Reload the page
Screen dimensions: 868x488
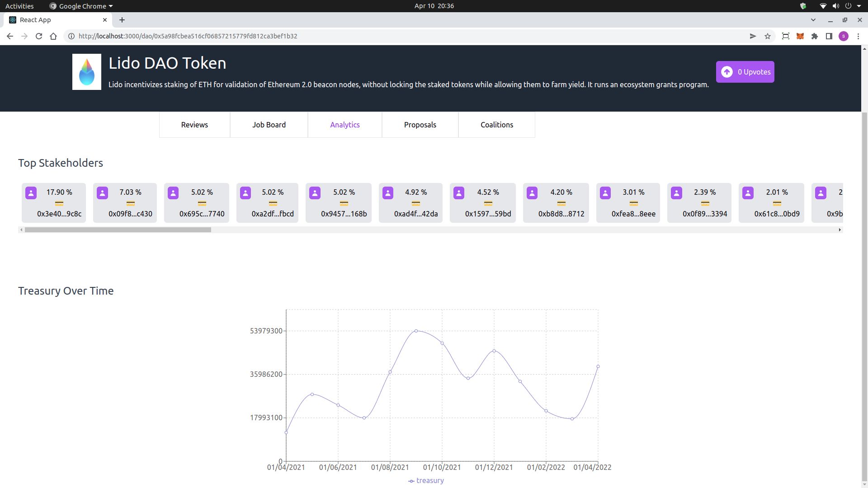pos(39,36)
